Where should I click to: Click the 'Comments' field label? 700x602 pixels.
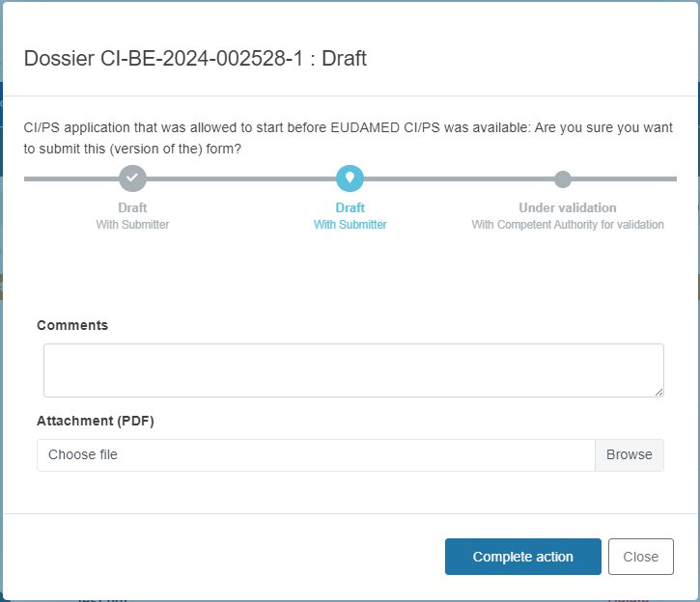[x=72, y=325]
